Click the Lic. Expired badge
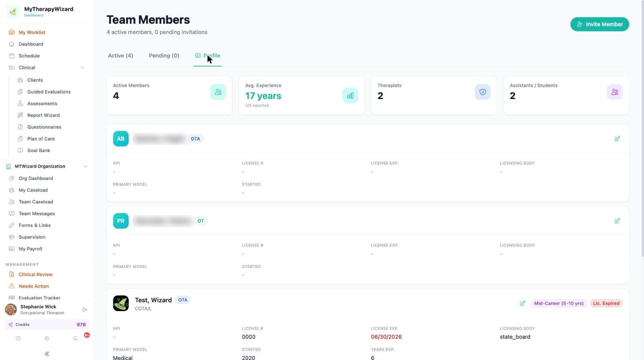644x360 pixels. point(606,303)
